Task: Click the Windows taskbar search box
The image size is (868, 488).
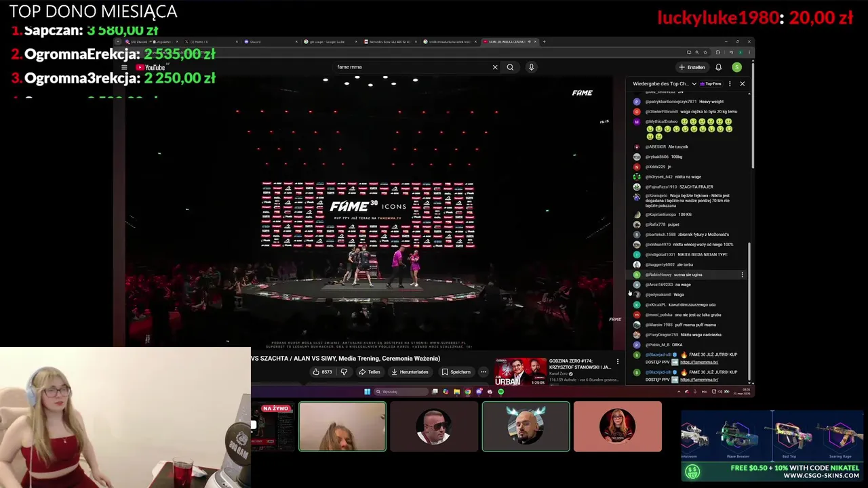Action: [402, 392]
